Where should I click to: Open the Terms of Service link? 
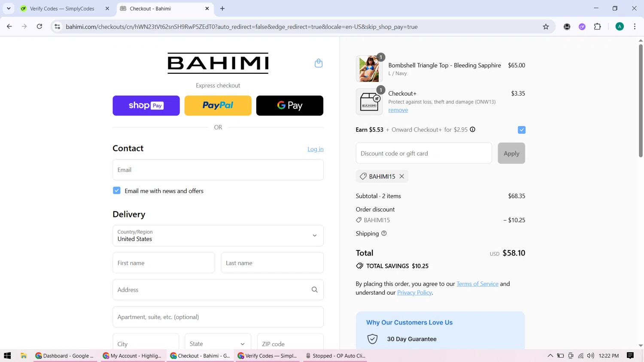point(477,284)
